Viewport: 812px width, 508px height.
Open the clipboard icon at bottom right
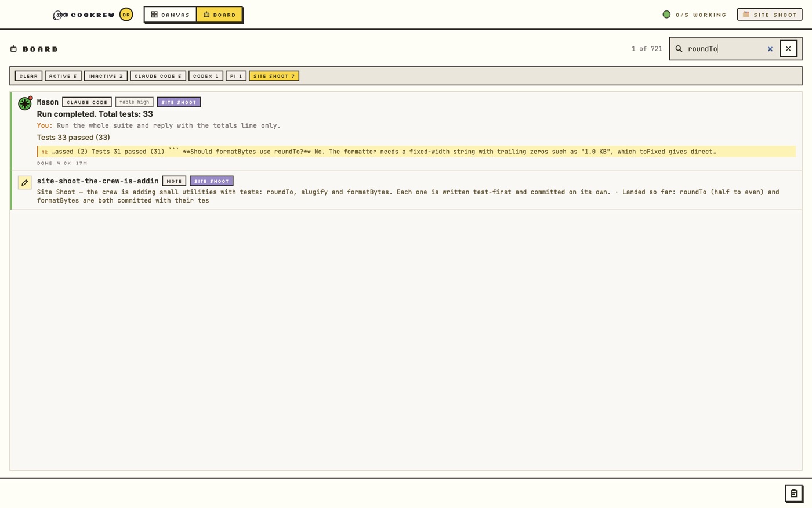click(794, 493)
